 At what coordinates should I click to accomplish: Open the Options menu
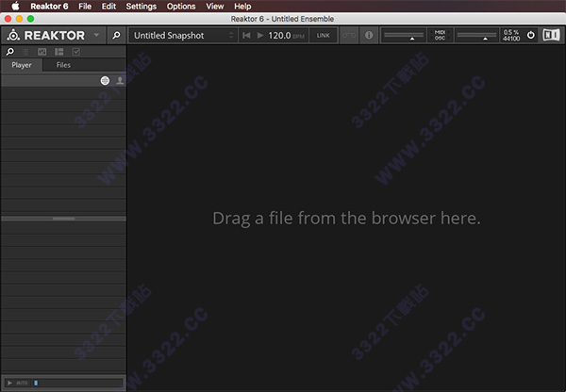[x=181, y=7]
